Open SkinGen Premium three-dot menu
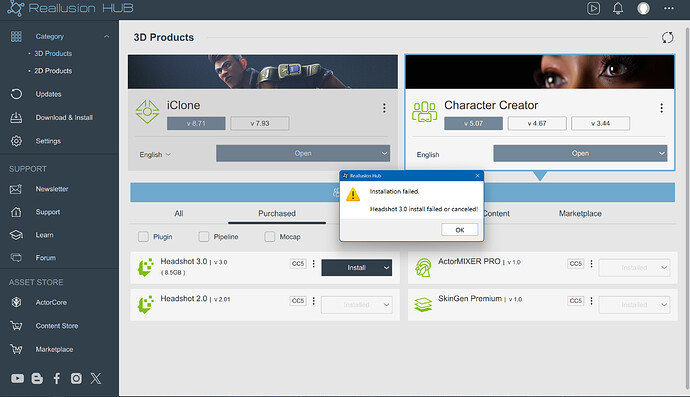 click(591, 301)
